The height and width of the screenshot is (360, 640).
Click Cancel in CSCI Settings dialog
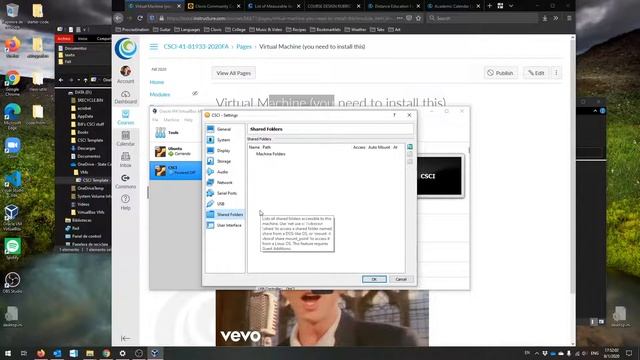401,279
